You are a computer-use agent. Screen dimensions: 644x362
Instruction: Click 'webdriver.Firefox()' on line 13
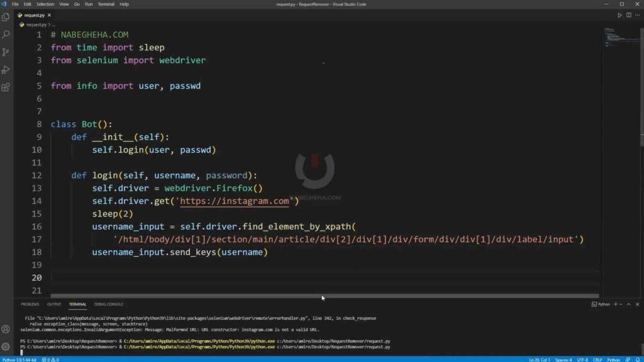[213, 188]
